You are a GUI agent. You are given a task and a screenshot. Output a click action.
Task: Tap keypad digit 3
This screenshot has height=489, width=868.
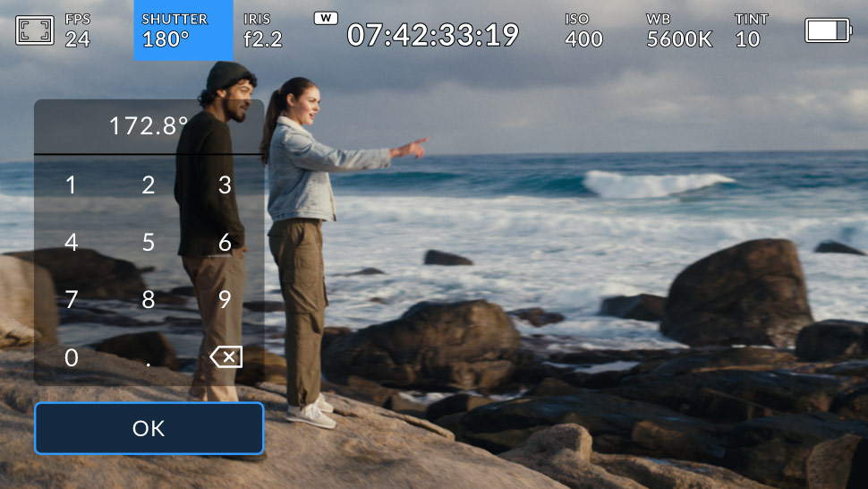click(225, 185)
